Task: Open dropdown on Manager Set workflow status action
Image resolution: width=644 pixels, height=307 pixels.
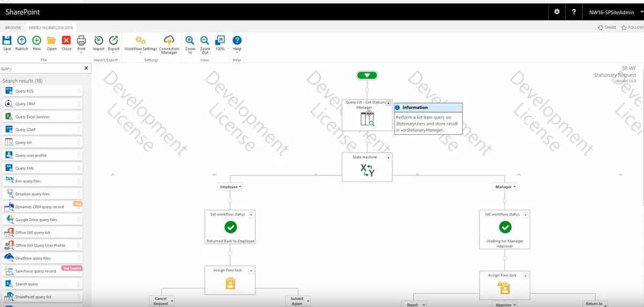Action: [526, 215]
